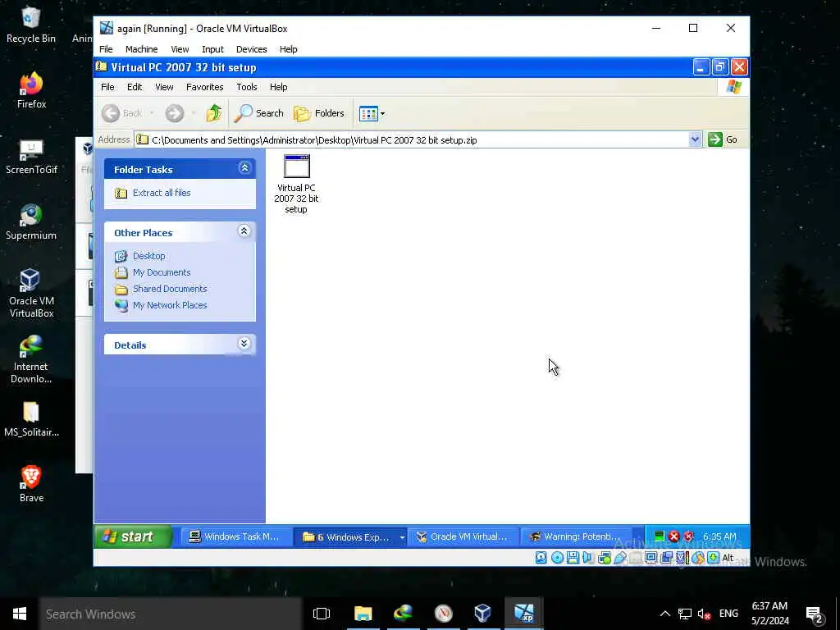
Task: Open the Back history dropdown arrow
Action: tap(152, 113)
